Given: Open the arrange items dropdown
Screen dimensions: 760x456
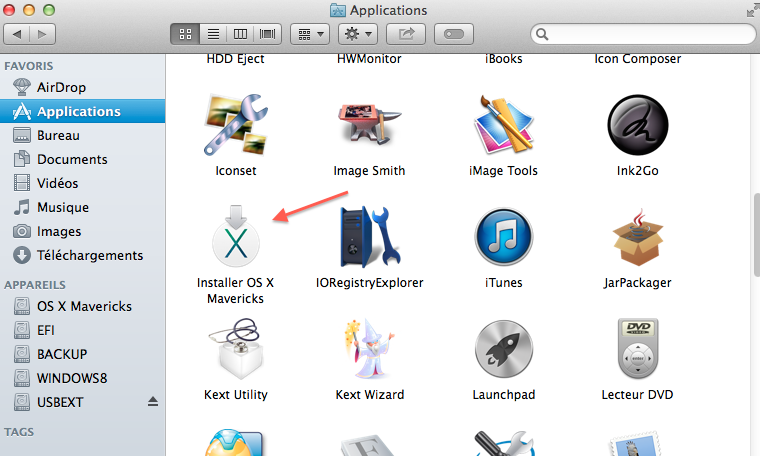Looking at the screenshot, I should 310,34.
